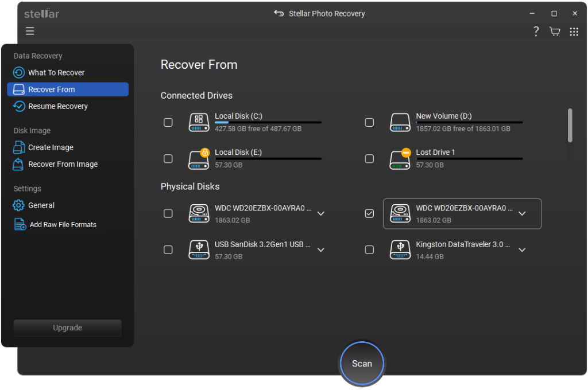Click the General gear icon
The height and width of the screenshot is (390, 588).
pos(18,205)
